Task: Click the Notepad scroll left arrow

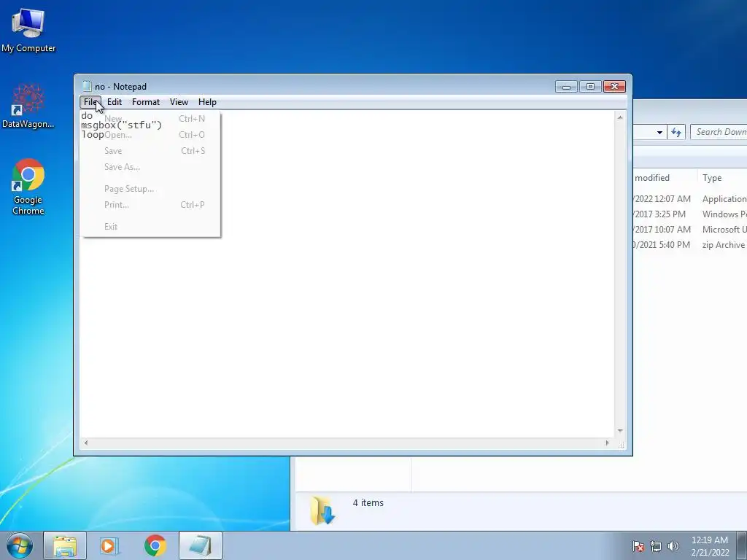Action: pos(86,443)
